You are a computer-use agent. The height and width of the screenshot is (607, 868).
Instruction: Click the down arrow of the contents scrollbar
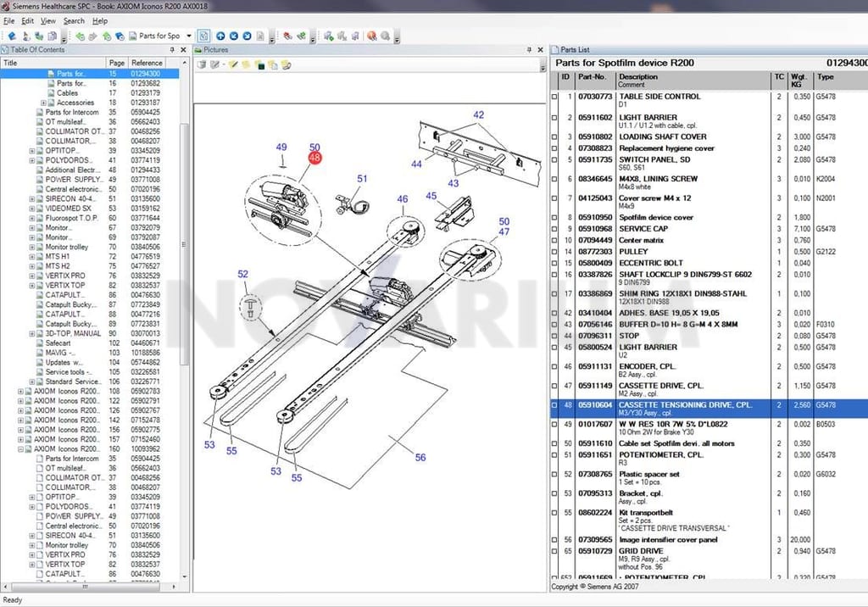pos(184,577)
